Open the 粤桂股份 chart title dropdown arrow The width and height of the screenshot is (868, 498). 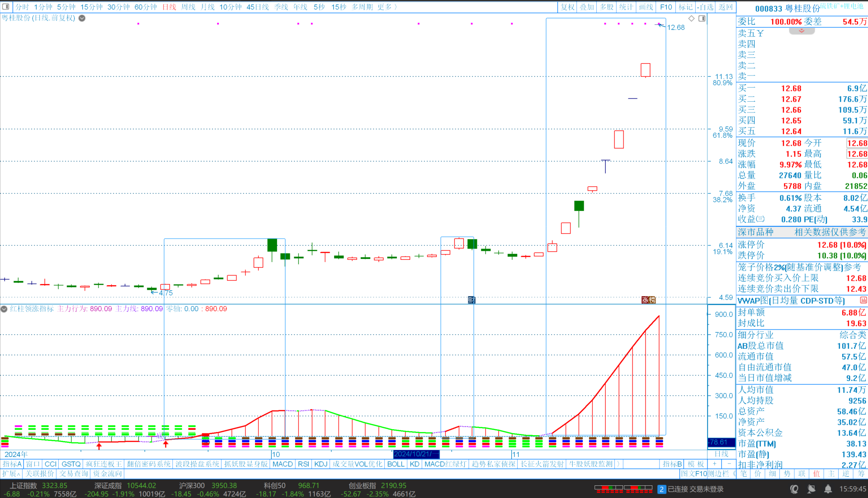click(82, 18)
